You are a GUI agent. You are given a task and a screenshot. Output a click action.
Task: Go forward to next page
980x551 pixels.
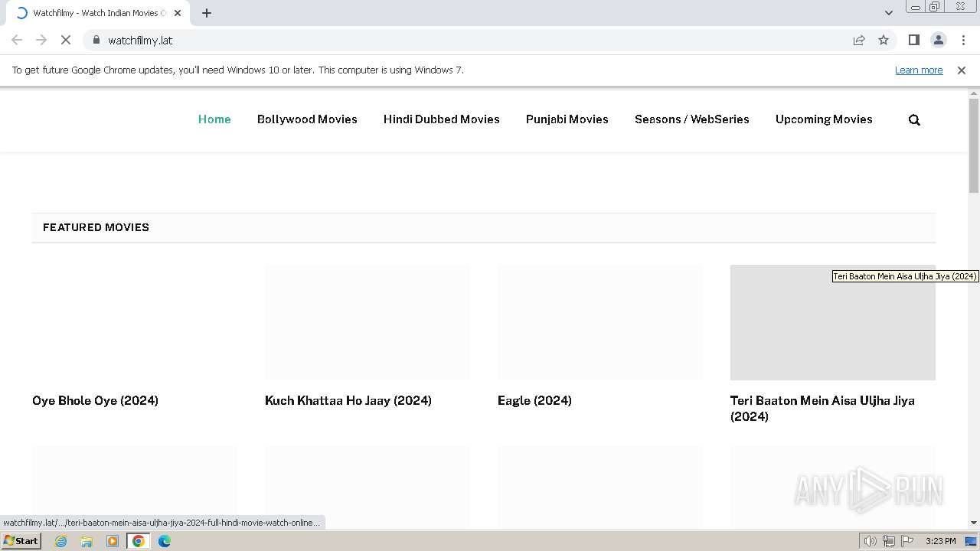coord(41,40)
